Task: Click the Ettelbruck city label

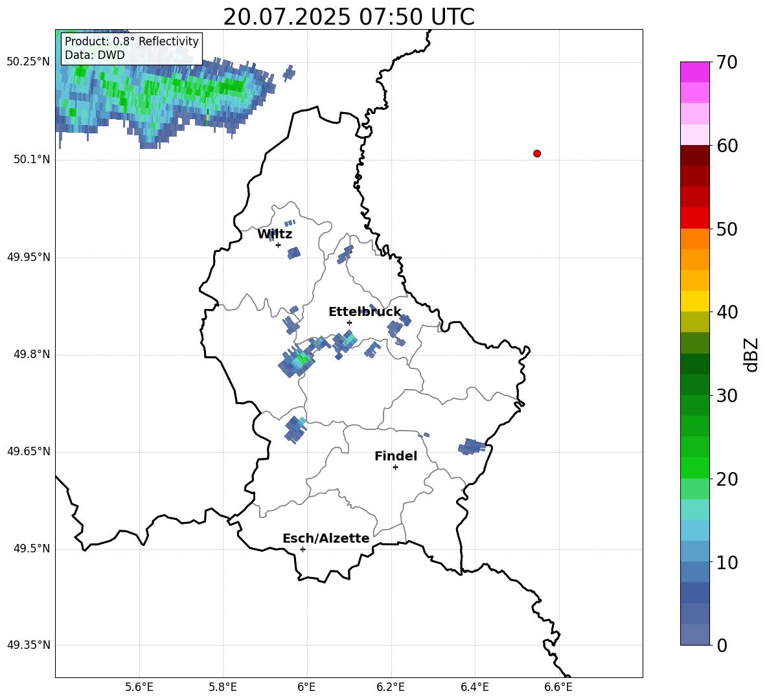Action: (365, 312)
